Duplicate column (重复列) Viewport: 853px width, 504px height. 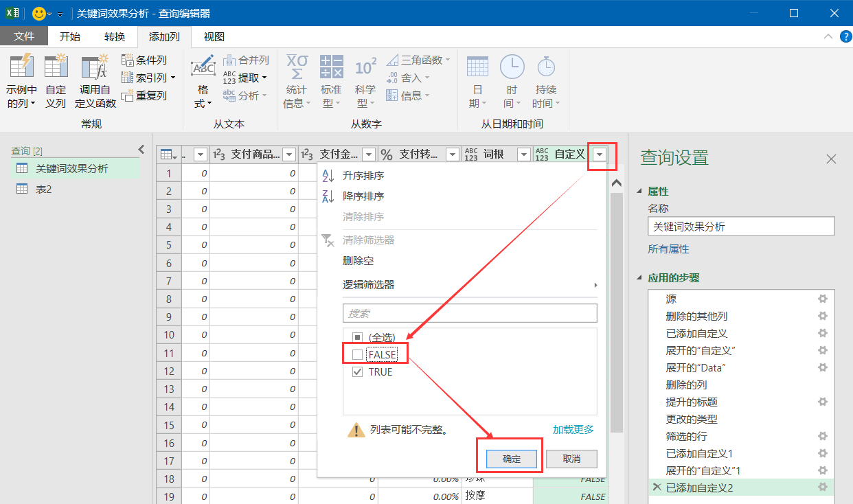[144, 95]
